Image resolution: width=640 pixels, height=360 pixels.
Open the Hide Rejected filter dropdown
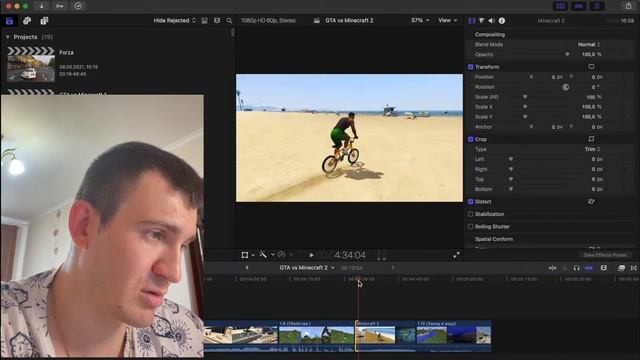point(174,20)
